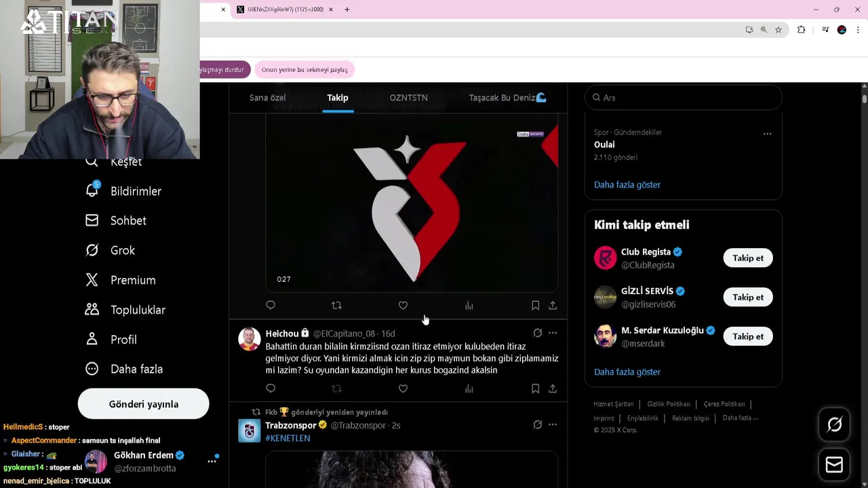Like Heichou's post
Image resolution: width=868 pixels, height=488 pixels.
tap(403, 388)
